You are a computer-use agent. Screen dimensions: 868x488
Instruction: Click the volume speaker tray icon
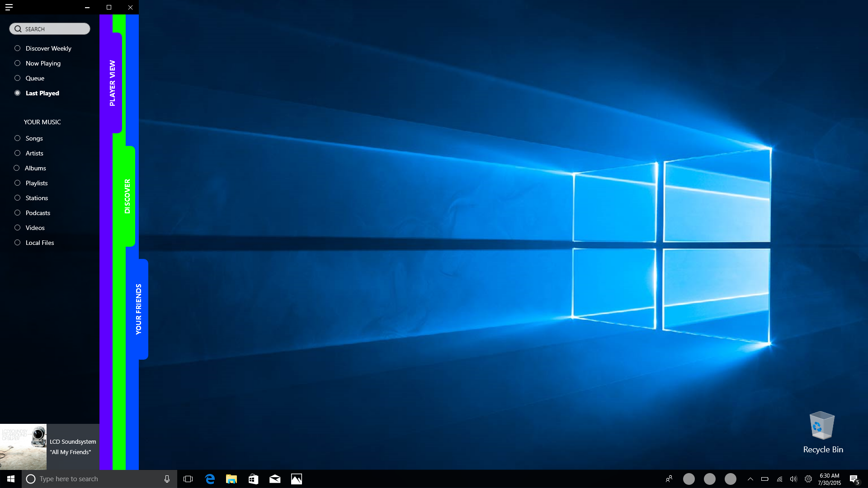(793, 479)
